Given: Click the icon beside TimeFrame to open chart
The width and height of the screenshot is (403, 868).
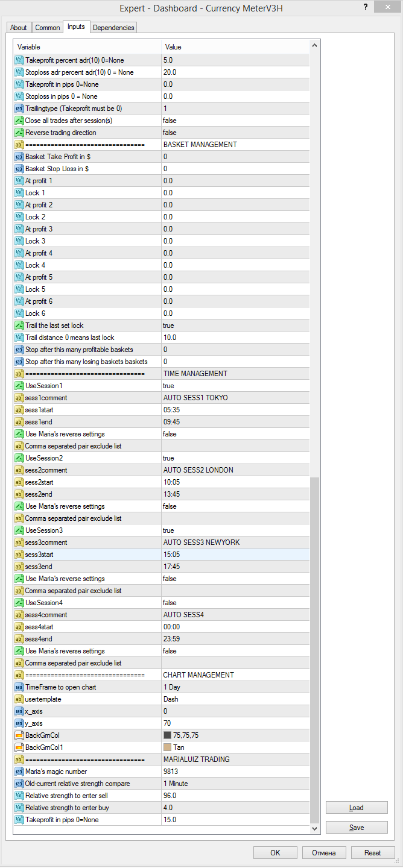Looking at the screenshot, I should pos(19,687).
